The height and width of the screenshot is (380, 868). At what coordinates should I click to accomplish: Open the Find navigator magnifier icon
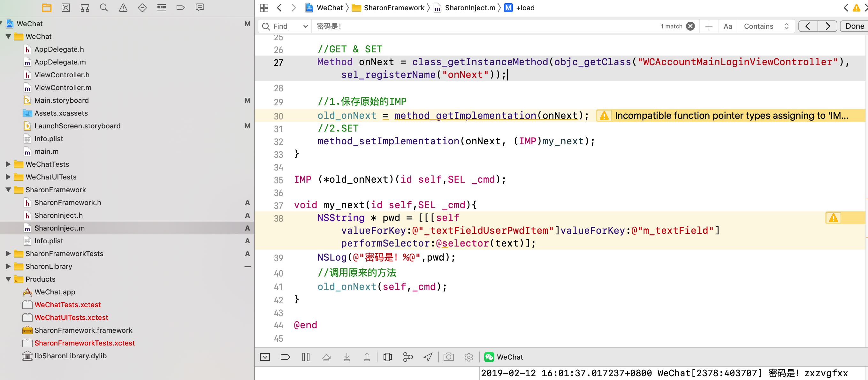click(104, 8)
